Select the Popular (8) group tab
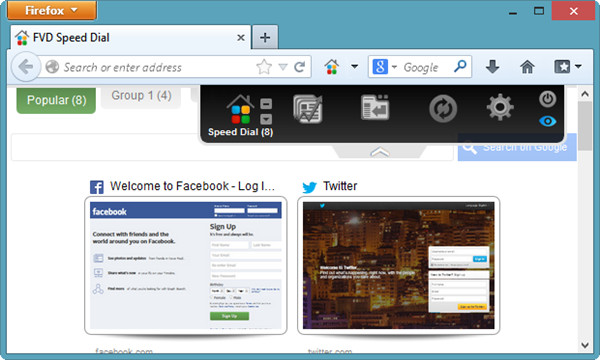The height and width of the screenshot is (360, 600). coord(56,100)
